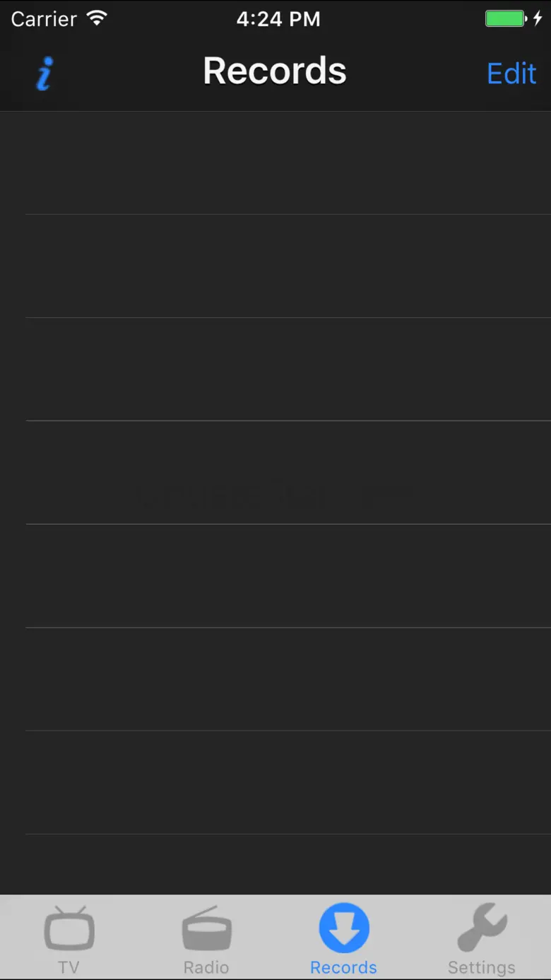Select the second empty records row
The image size is (551, 980).
click(275, 266)
